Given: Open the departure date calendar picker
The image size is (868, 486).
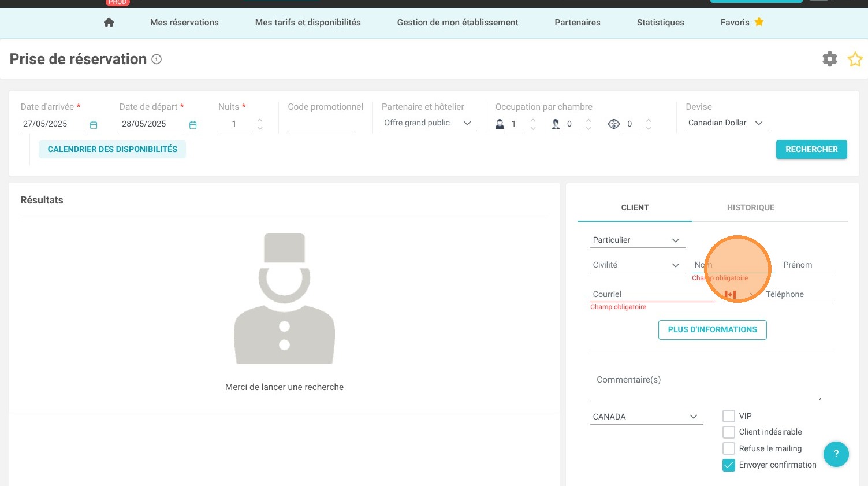Looking at the screenshot, I should [x=193, y=125].
